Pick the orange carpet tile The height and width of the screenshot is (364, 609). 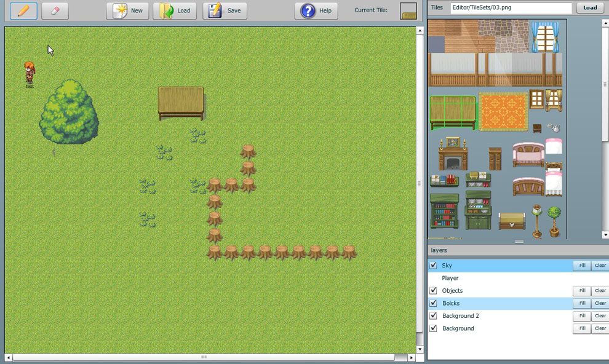pos(503,112)
